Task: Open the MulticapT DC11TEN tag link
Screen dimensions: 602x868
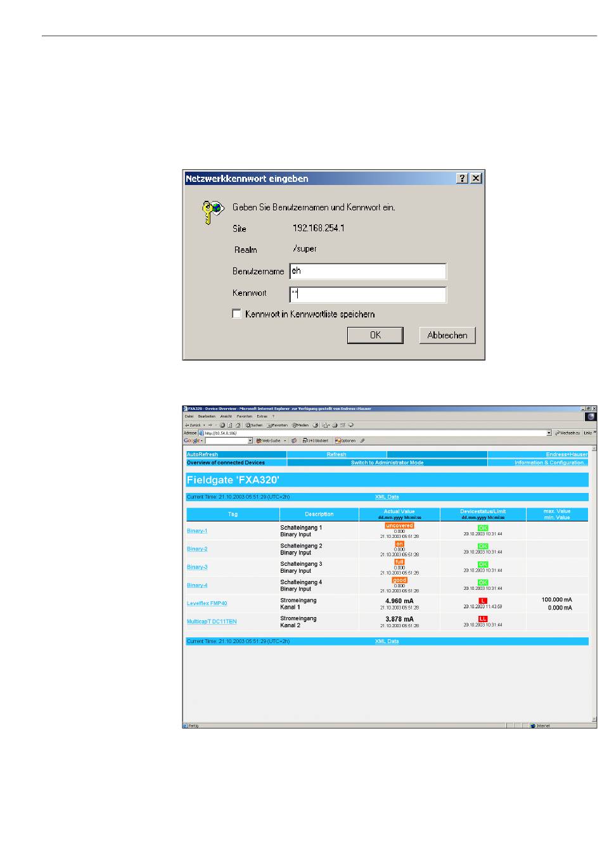Action: 212,622
